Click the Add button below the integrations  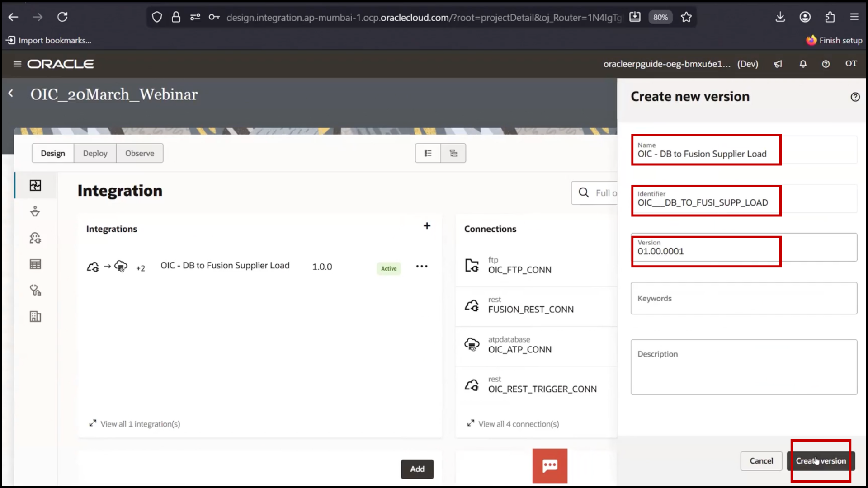[417, 469]
